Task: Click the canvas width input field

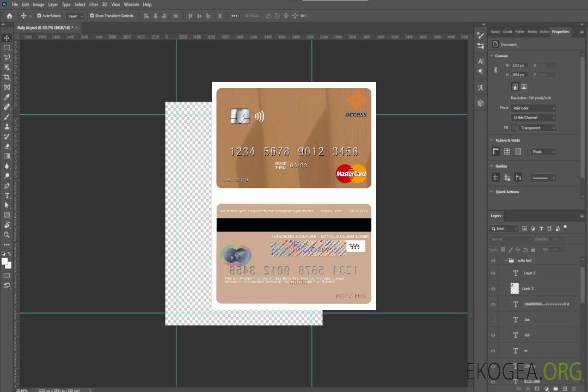Action: (x=519, y=65)
